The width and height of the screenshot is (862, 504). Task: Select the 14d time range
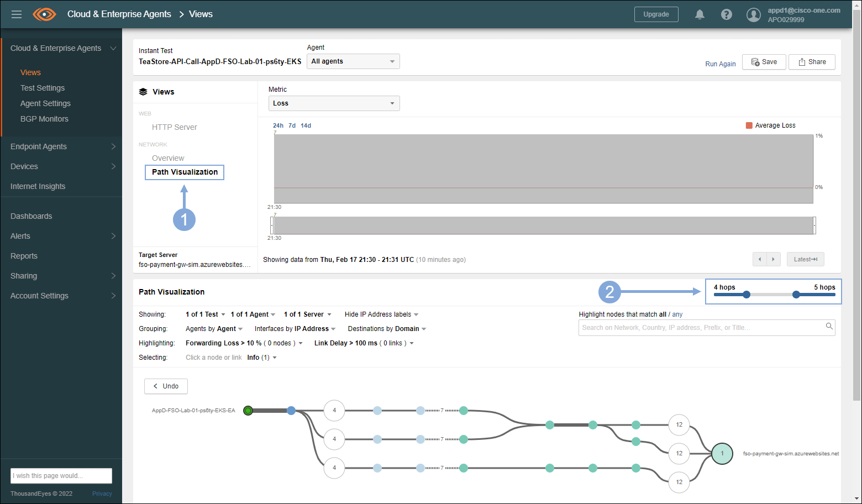pos(306,125)
